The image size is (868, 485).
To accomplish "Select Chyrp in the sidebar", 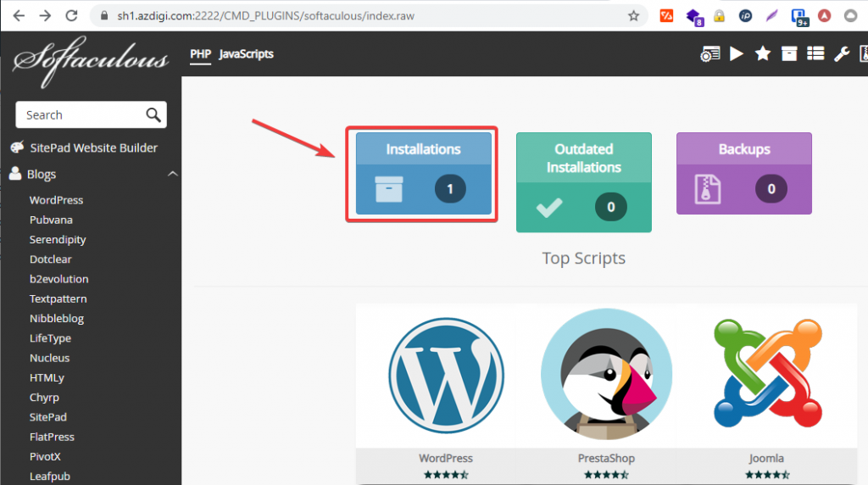I will pos(44,398).
